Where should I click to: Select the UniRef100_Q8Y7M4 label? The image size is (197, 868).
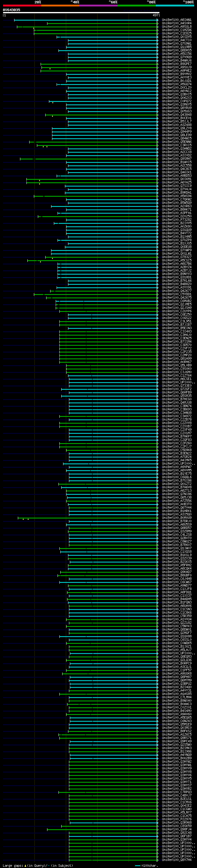click(176, 860)
